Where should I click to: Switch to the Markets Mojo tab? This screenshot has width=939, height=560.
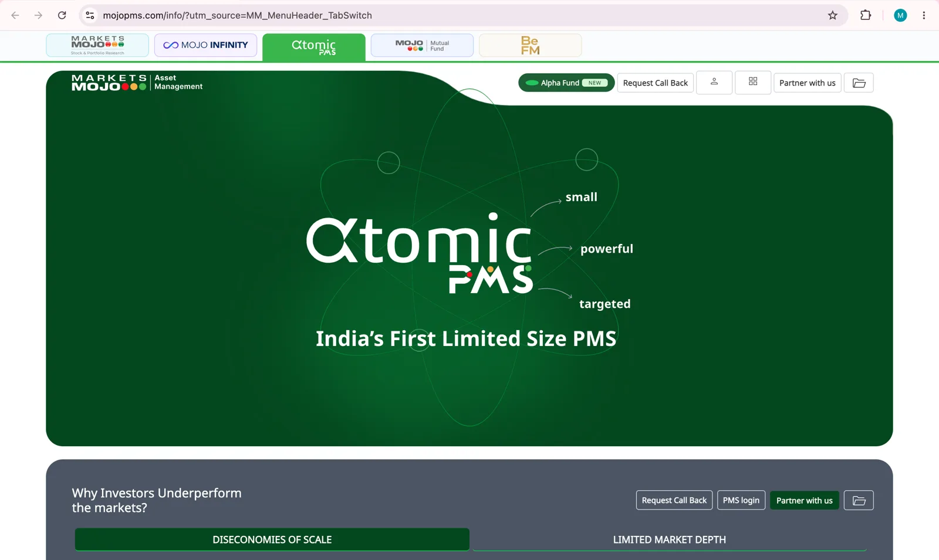coord(97,45)
